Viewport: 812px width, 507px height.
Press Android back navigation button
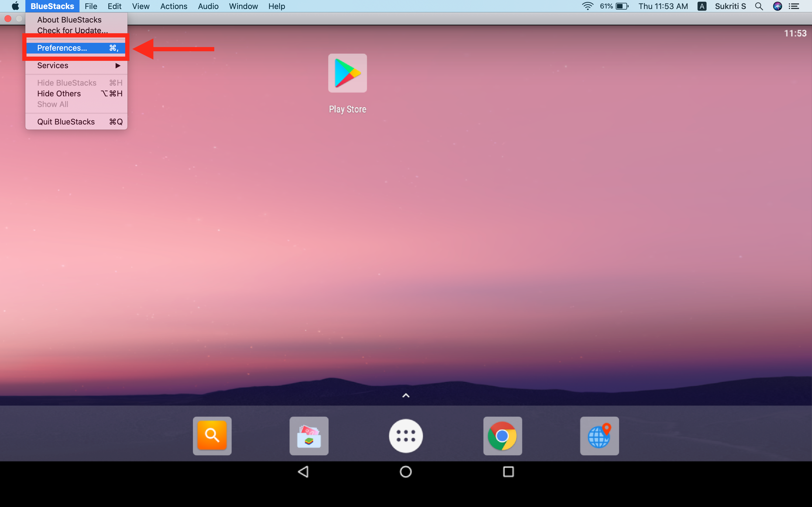(304, 472)
